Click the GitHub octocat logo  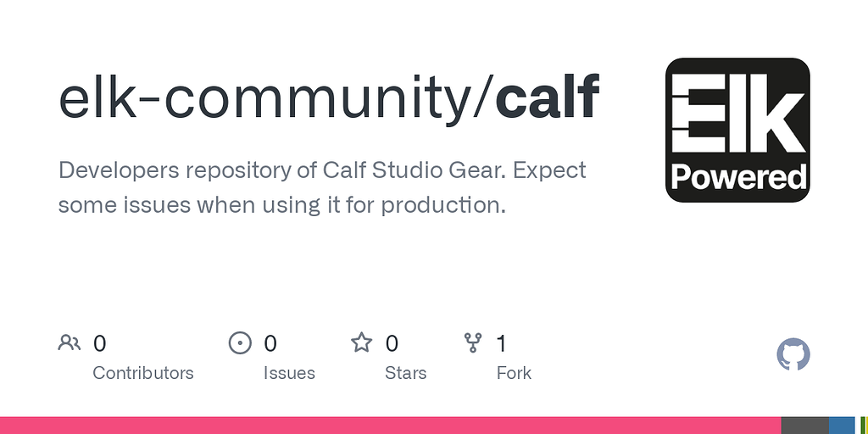click(793, 354)
